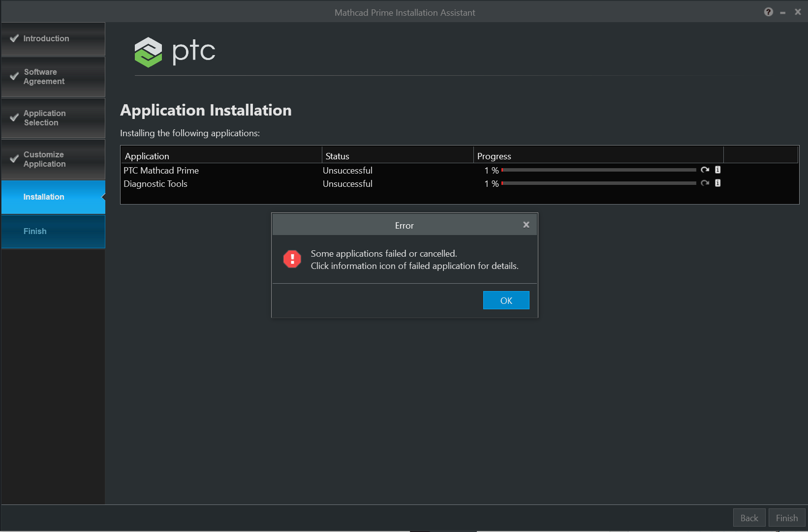This screenshot has height=532, width=808.
Task: Click the Back button
Action: point(748,517)
